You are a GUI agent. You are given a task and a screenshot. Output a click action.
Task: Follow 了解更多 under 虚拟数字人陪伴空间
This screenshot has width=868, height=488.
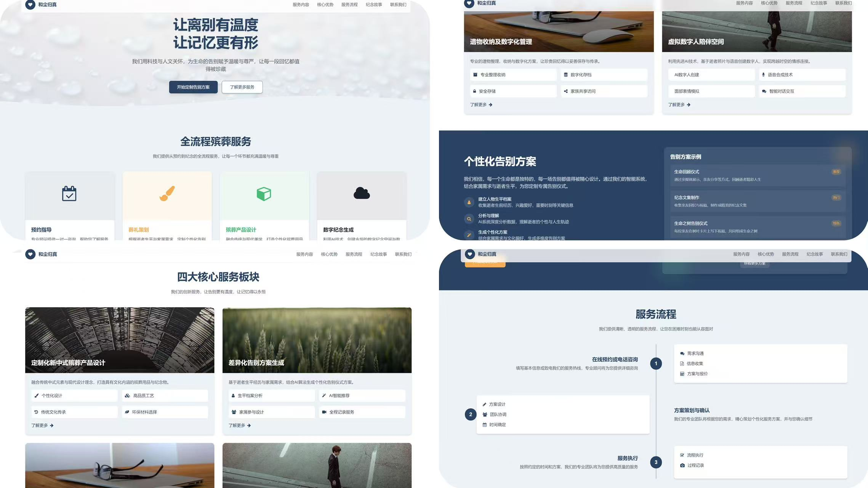click(x=679, y=105)
